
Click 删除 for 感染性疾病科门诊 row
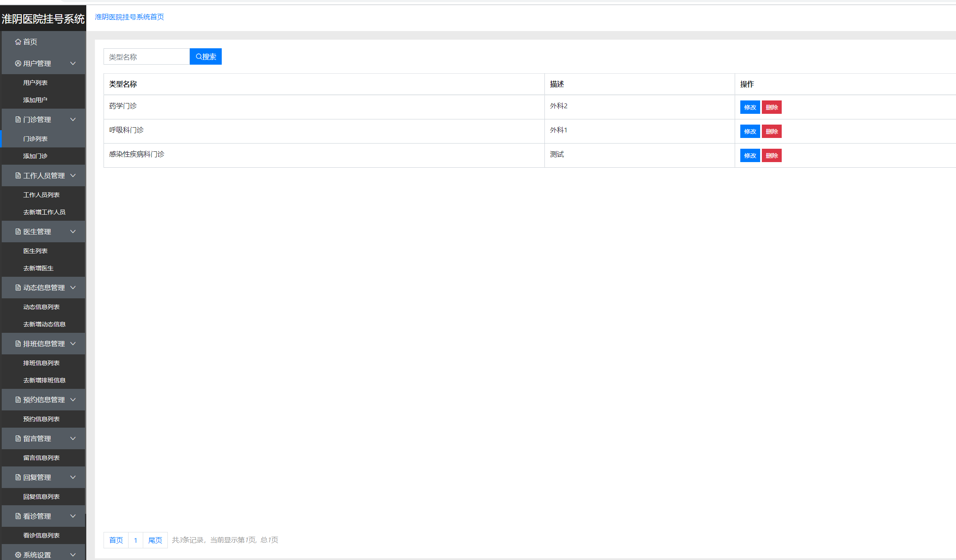click(771, 156)
